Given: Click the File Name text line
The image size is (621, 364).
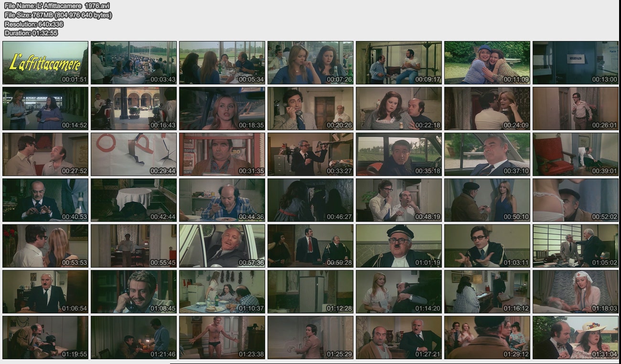Looking at the screenshot, I should coord(57,6).
